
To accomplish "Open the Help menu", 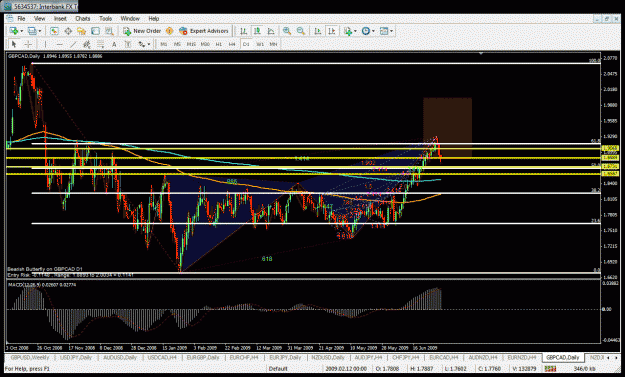I will [x=154, y=19].
